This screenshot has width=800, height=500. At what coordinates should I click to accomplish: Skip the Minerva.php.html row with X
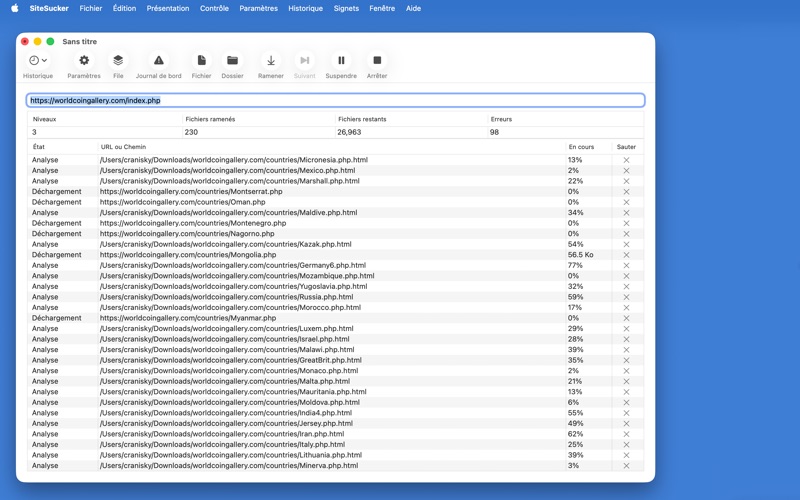626,466
